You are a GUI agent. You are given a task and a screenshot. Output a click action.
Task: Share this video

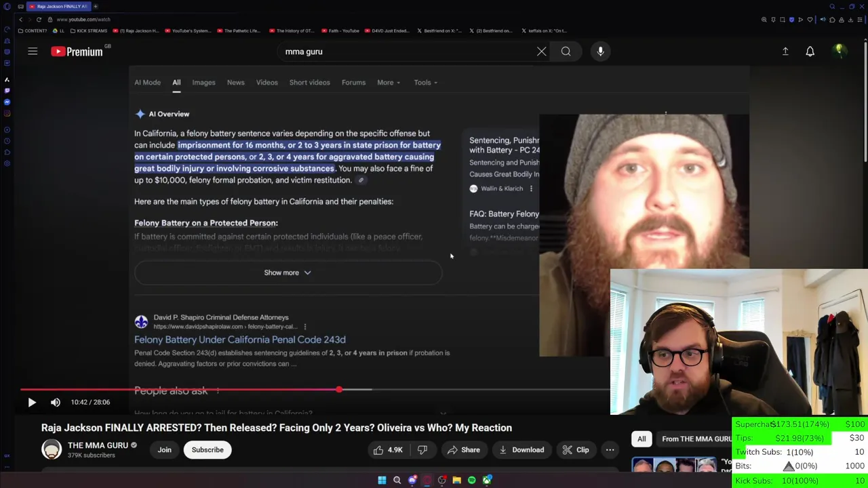pos(464,450)
